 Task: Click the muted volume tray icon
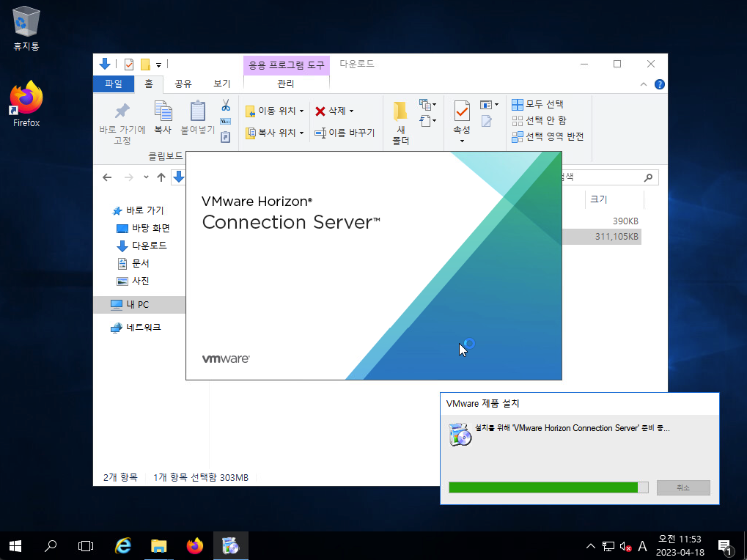[625, 546]
